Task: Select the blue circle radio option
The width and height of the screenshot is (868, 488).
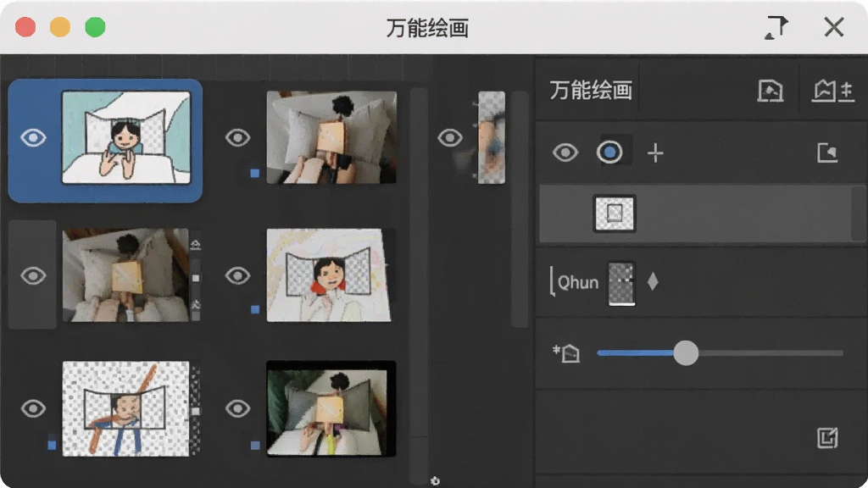Action: (x=609, y=152)
